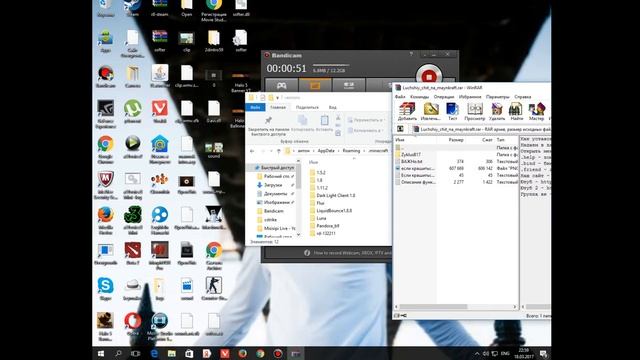Click Explorer's back navigation arrow
Viewport: 640px width, 360px height.
tap(252, 151)
